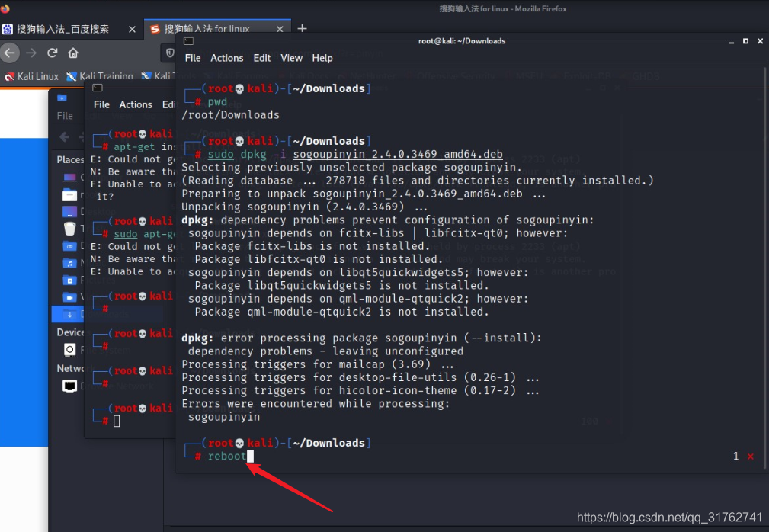Click the file manager's back arrow
Screen dimensions: 769x532
coord(64,136)
